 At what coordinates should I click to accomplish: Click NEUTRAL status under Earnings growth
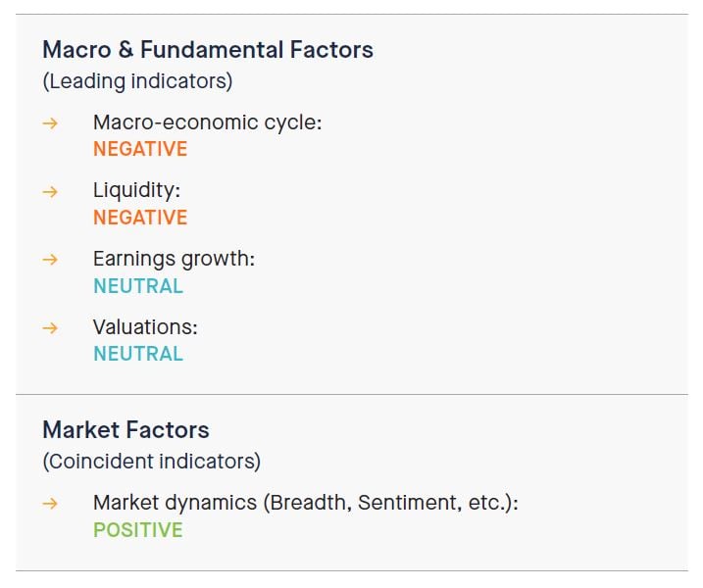[138, 286]
